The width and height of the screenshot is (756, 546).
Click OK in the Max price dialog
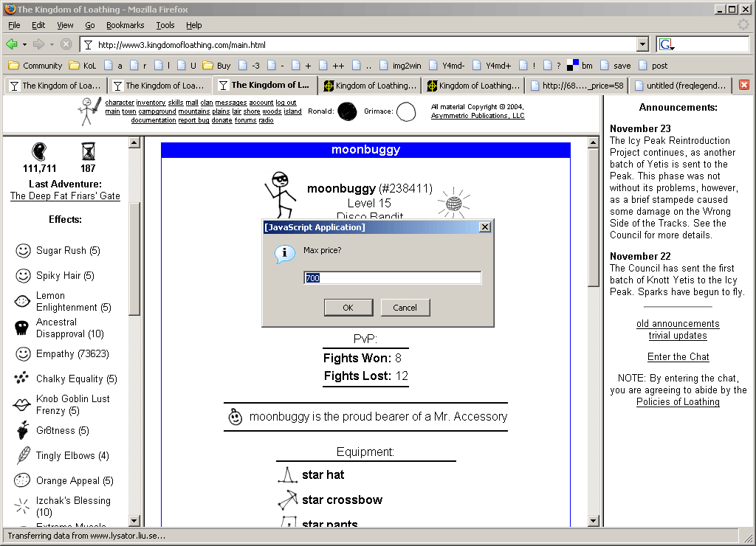(x=348, y=308)
